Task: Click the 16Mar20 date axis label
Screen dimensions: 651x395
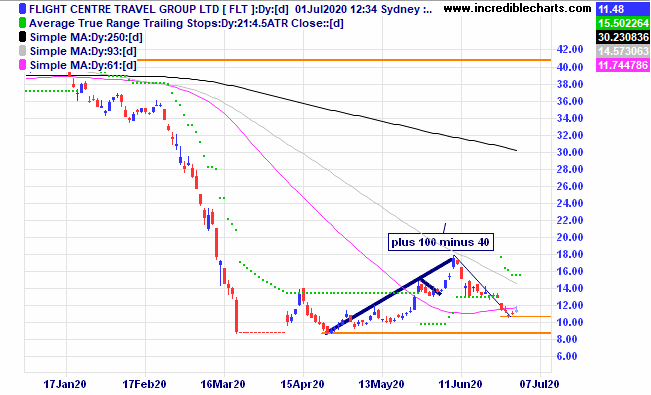Action: click(223, 384)
